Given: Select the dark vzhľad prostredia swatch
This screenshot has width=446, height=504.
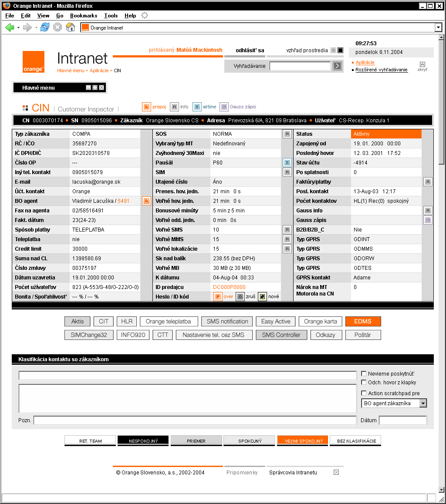Looking at the screenshot, I should point(341,50).
